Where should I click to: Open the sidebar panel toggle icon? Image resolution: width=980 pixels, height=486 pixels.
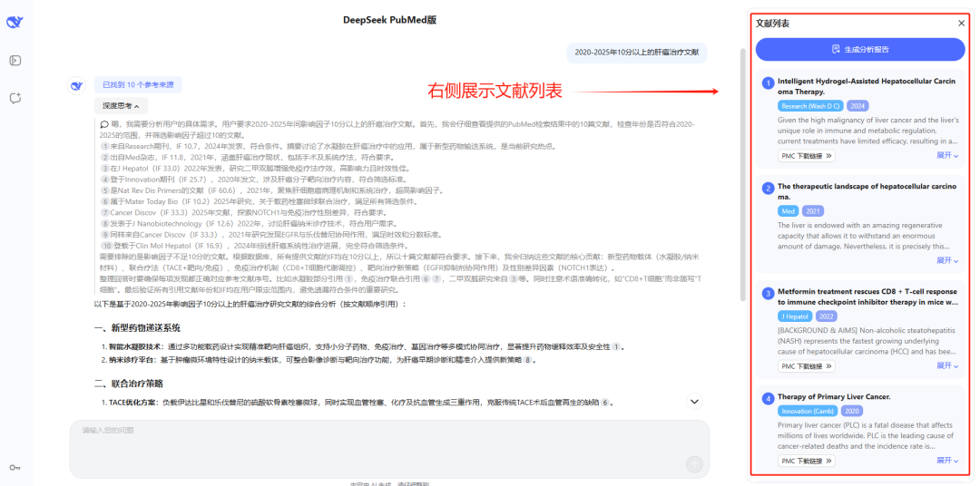(15, 61)
